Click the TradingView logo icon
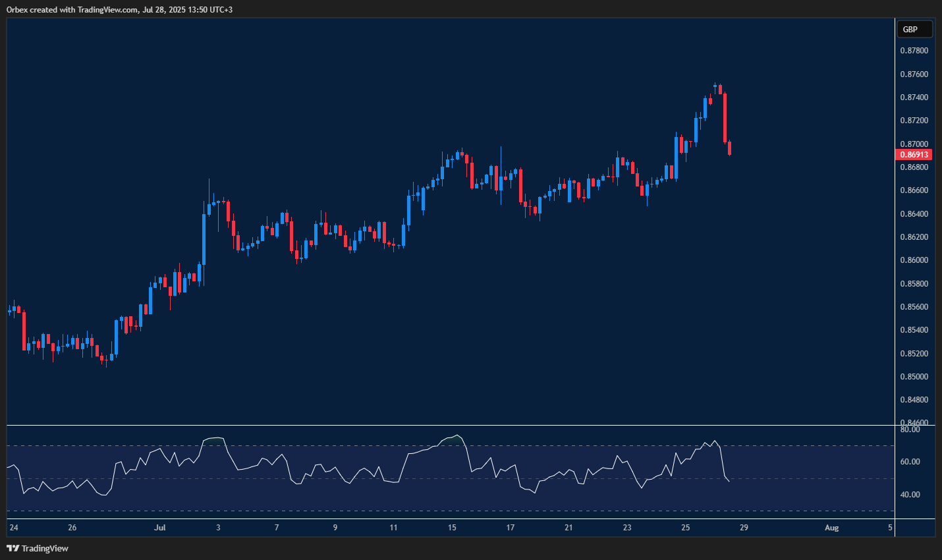This screenshot has height=560, width=942. [11, 548]
